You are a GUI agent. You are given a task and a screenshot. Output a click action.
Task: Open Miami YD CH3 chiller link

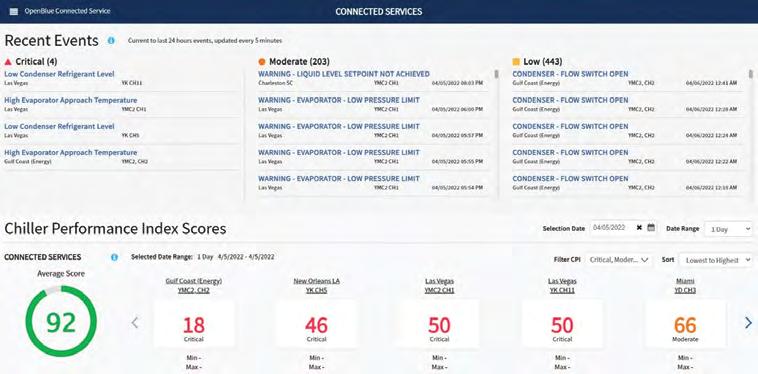click(x=685, y=286)
